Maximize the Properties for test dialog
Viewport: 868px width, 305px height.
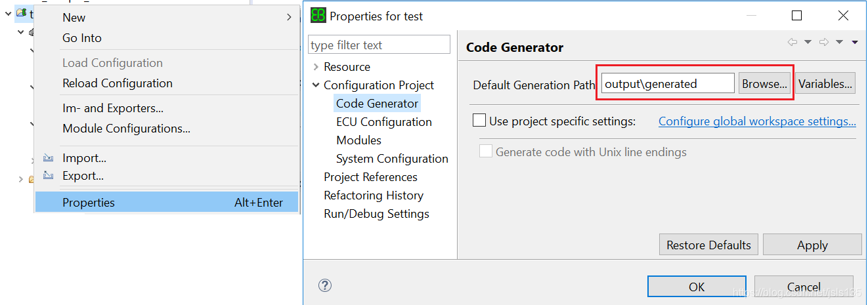tap(796, 16)
